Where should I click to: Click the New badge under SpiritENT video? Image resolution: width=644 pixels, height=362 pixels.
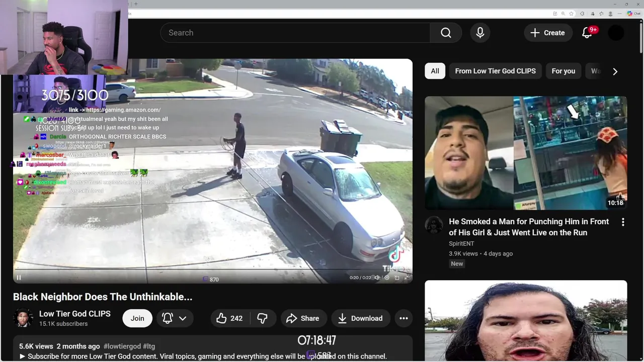(457, 263)
